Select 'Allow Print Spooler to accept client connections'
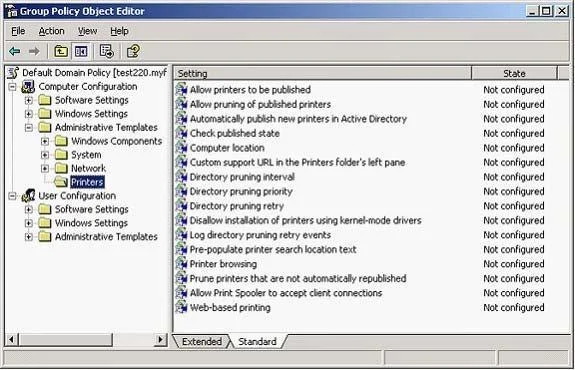The width and height of the screenshot is (575, 370). tap(286, 293)
